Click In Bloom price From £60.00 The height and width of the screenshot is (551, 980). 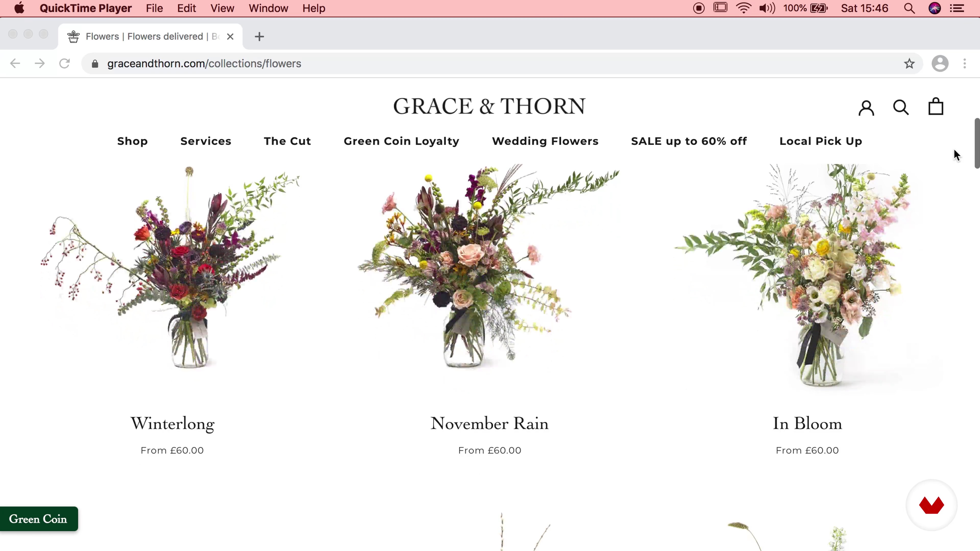(x=807, y=450)
